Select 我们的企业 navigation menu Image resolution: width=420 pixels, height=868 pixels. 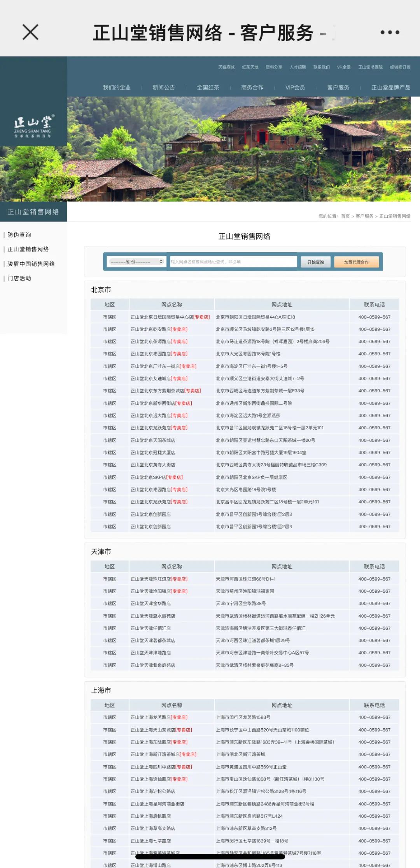click(117, 88)
